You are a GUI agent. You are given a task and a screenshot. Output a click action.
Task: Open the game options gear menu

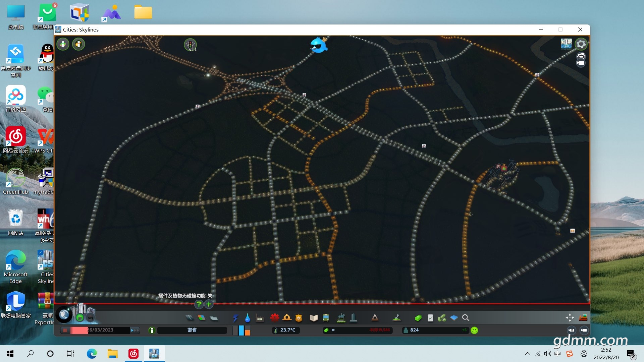581,44
